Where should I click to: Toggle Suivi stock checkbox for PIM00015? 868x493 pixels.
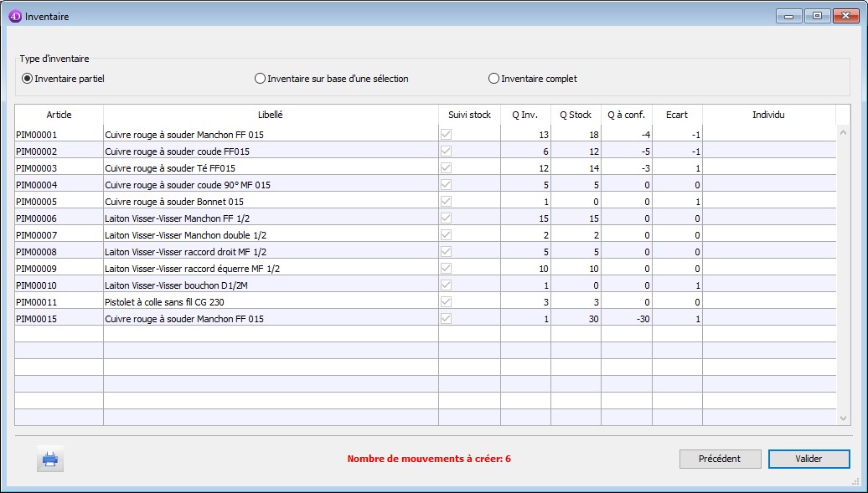446,319
